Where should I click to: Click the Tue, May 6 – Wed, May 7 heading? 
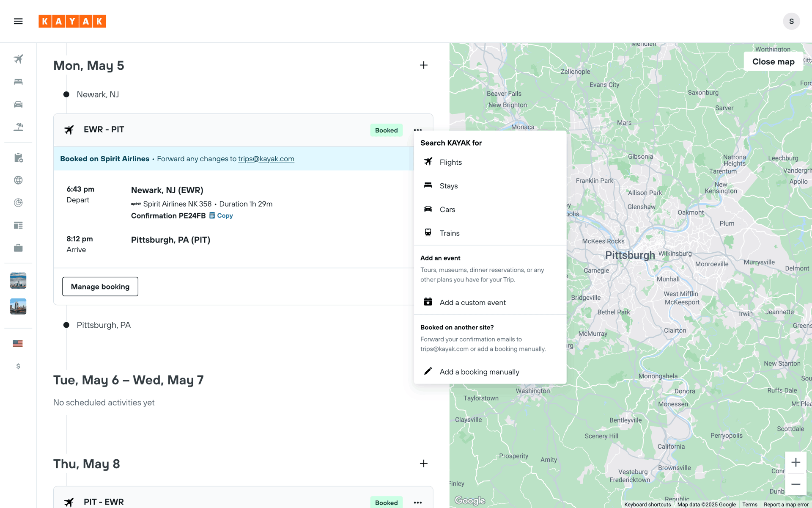click(x=128, y=380)
